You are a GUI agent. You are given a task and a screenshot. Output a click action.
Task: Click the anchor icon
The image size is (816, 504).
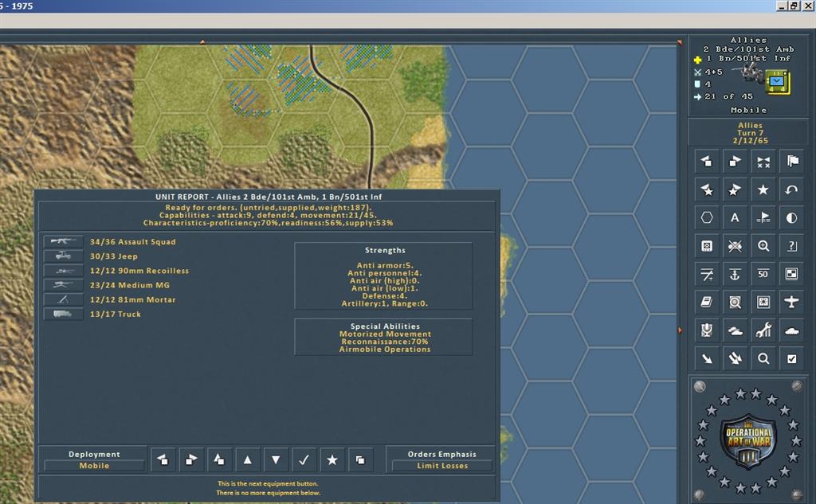coord(735,274)
